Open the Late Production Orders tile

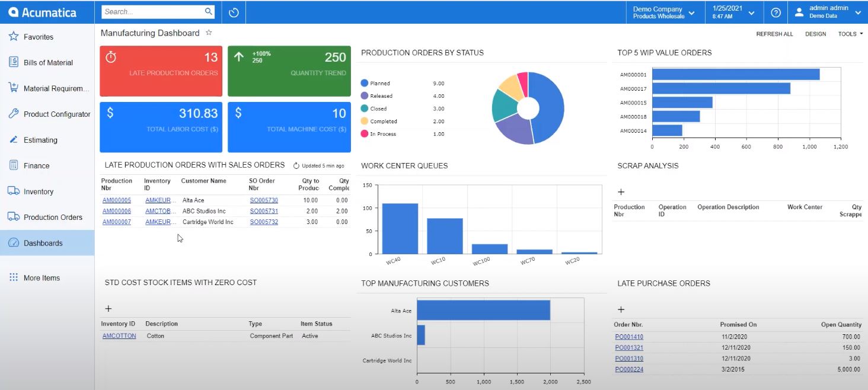[161, 71]
